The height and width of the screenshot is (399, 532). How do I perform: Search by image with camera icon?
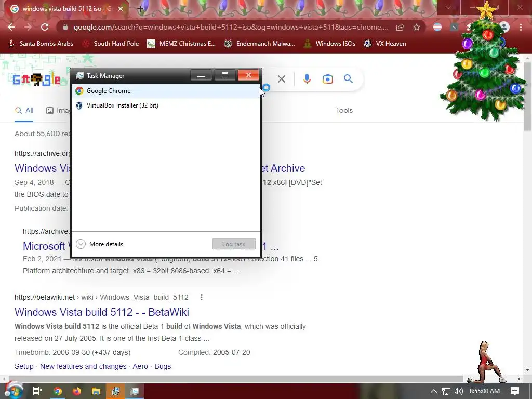pos(327,79)
